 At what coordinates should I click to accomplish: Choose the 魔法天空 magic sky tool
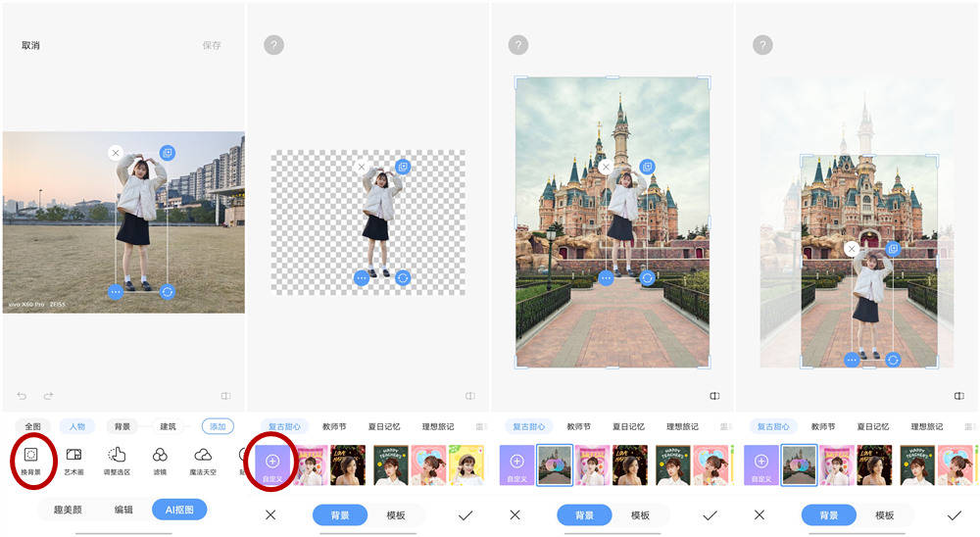pos(203,456)
